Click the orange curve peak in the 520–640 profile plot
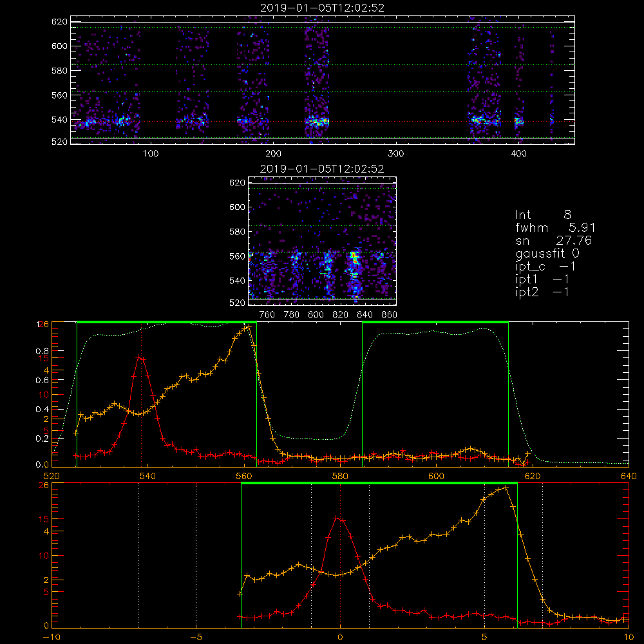 click(248, 327)
